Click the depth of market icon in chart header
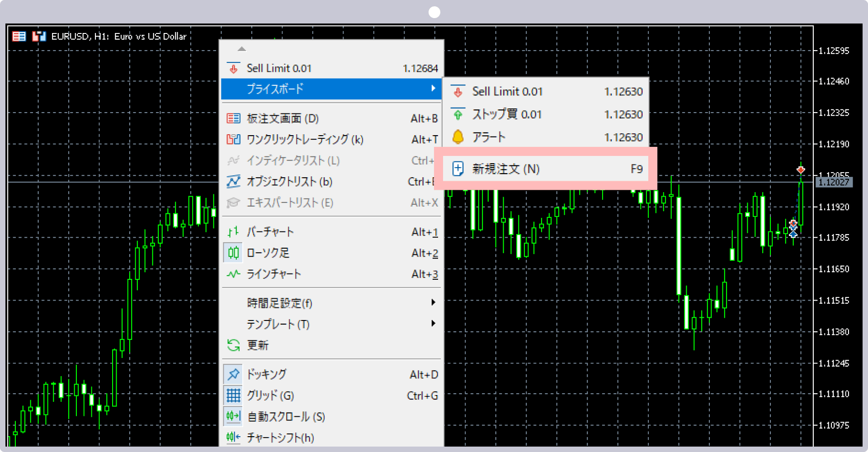Viewport: 868px width, 452px height. coord(19,36)
